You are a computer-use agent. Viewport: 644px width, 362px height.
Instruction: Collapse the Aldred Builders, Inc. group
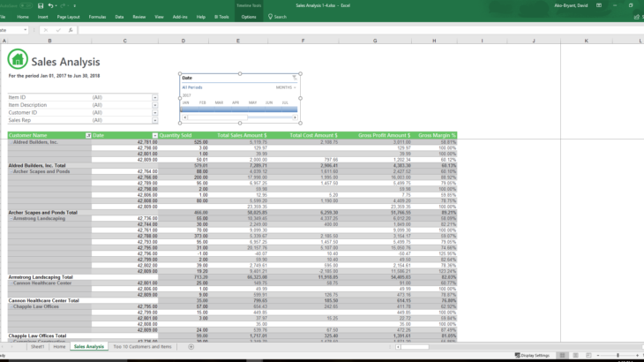11,142
